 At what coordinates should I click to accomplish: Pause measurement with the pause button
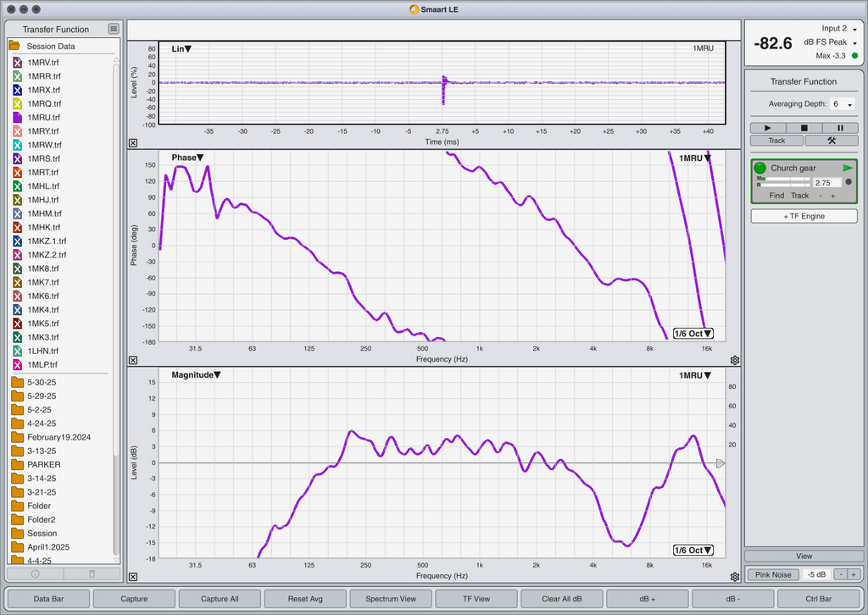[840, 128]
